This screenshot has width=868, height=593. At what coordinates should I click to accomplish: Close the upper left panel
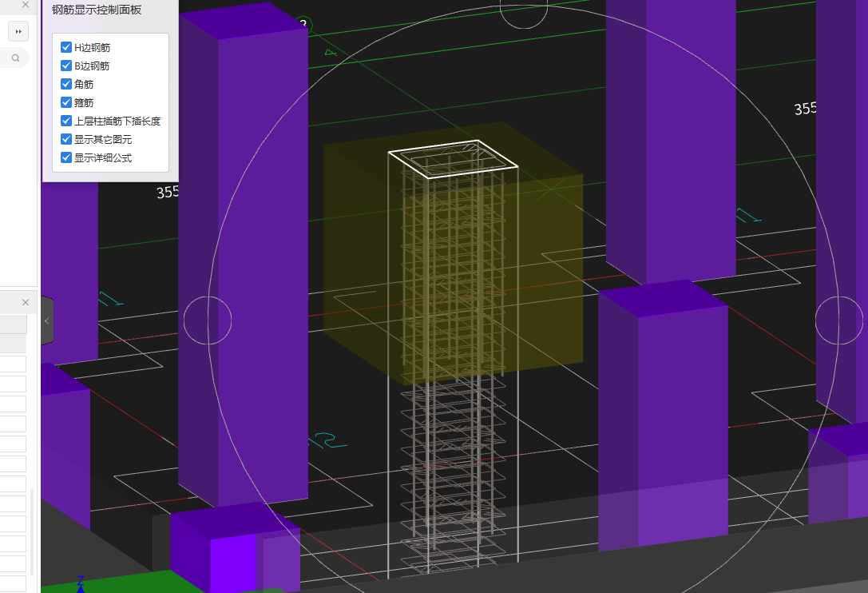click(x=25, y=5)
